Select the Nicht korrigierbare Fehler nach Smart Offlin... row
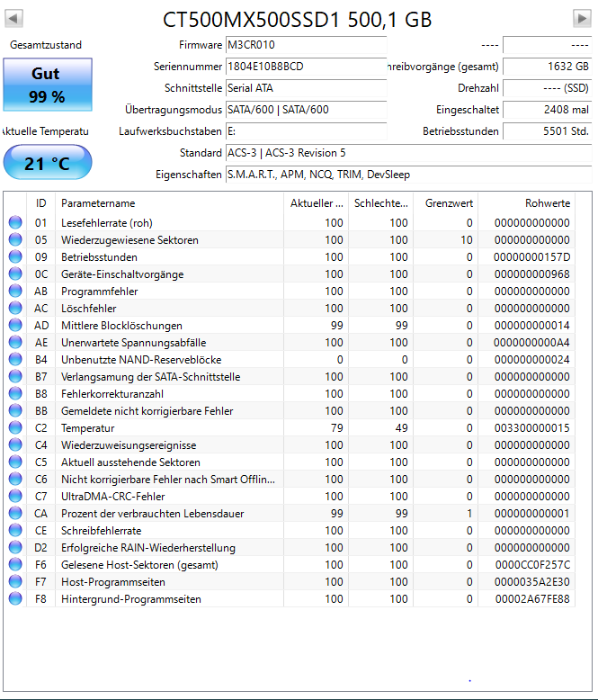 (291, 480)
